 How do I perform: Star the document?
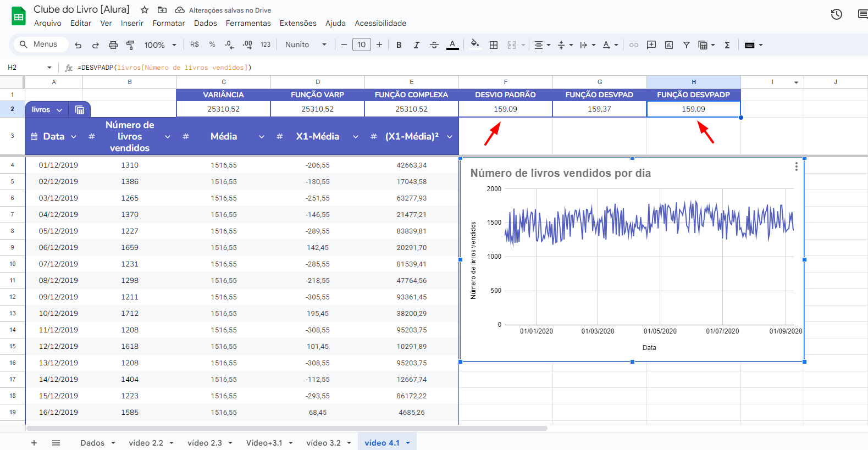point(145,10)
